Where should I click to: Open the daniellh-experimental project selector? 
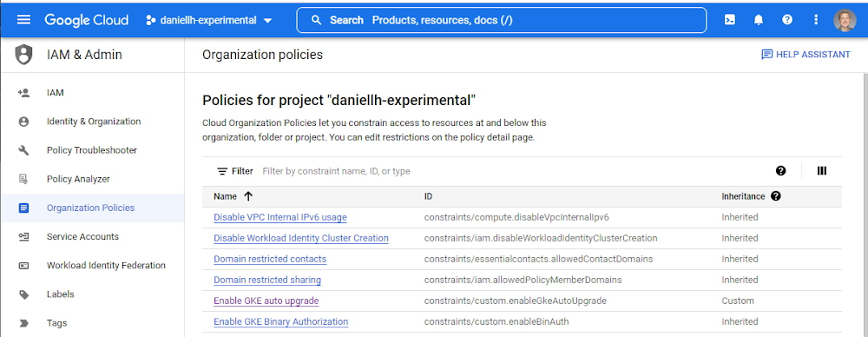click(208, 21)
